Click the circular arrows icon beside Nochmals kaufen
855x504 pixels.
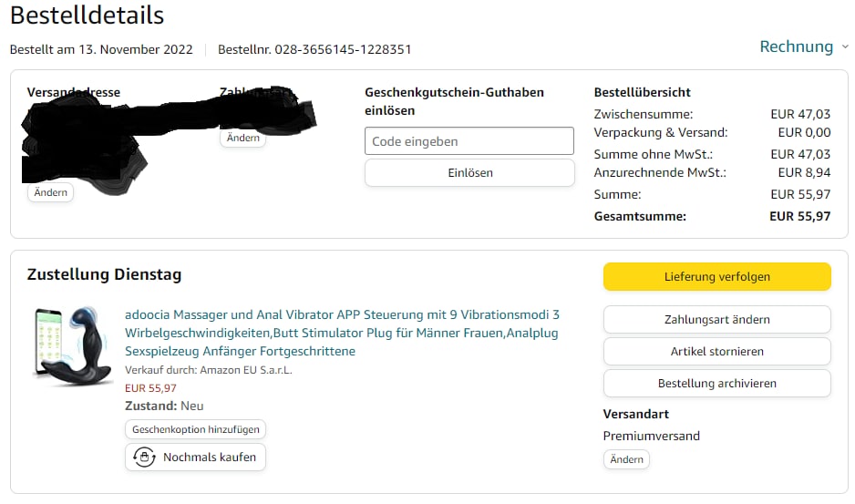pyautogui.click(x=144, y=457)
